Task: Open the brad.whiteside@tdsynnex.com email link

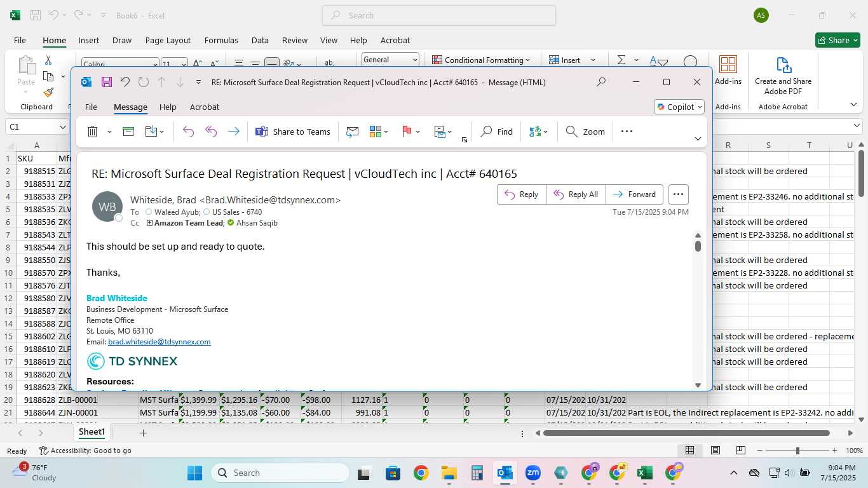Action: coord(159,342)
